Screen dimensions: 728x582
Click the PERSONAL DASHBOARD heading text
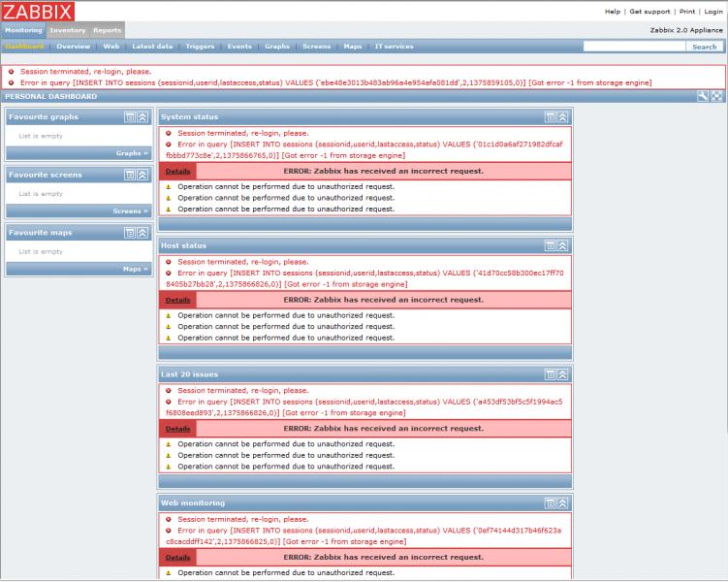point(51,97)
